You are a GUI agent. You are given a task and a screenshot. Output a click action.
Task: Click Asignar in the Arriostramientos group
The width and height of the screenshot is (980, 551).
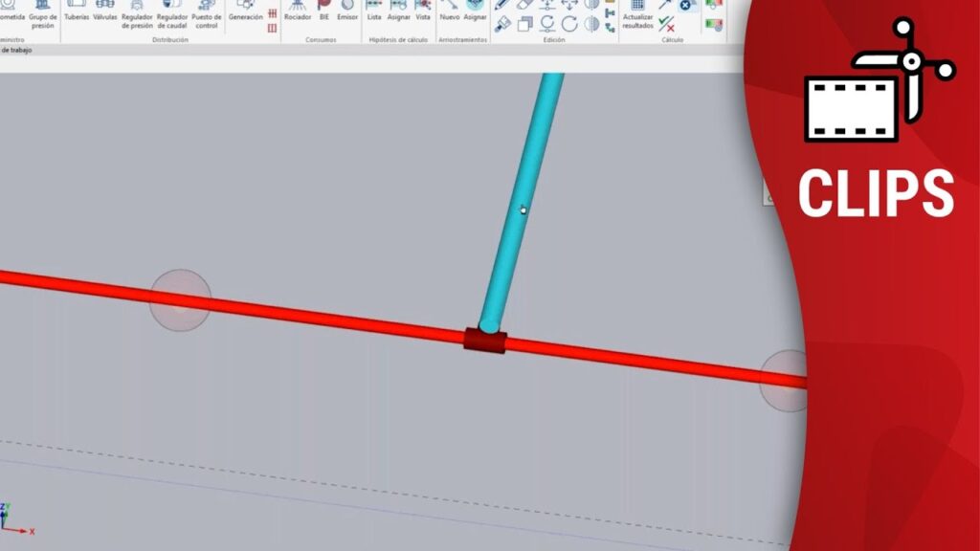[475, 10]
